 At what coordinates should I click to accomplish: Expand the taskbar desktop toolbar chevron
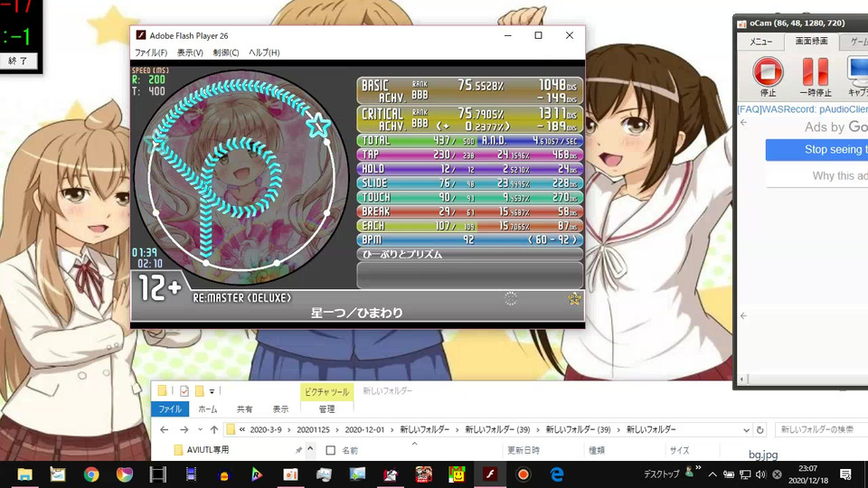pyautogui.click(x=699, y=469)
